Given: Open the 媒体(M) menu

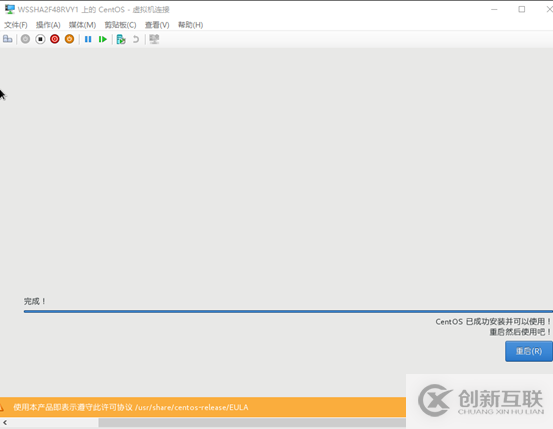Looking at the screenshot, I should (83, 25).
